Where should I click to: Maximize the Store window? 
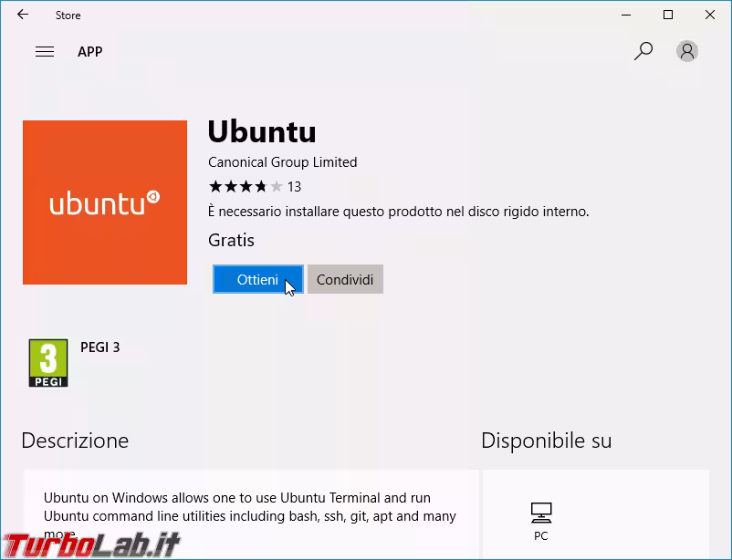point(668,15)
